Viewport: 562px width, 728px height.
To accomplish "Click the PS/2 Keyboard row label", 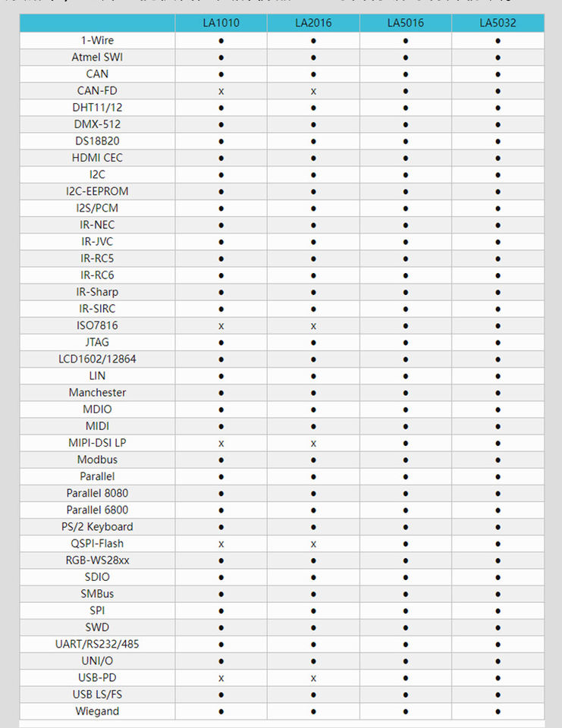I will tap(97, 527).
